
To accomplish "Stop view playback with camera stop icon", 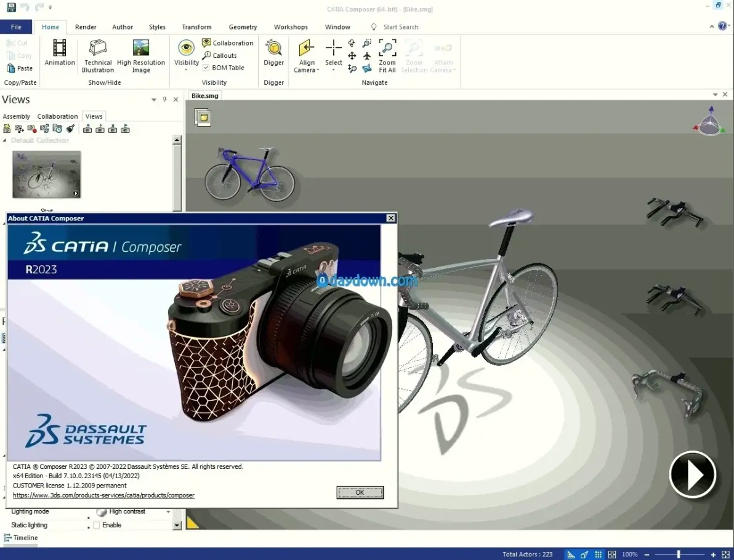I will point(113,129).
